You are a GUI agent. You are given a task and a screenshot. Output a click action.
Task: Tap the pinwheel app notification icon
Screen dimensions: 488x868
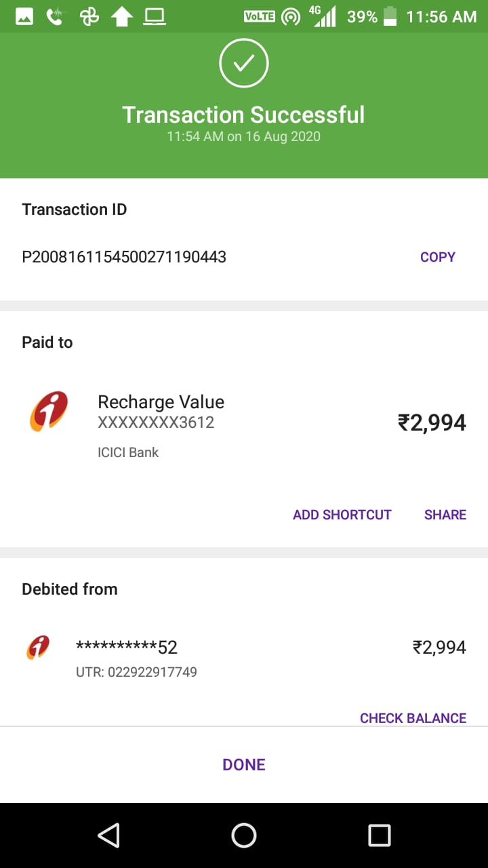pyautogui.click(x=89, y=17)
